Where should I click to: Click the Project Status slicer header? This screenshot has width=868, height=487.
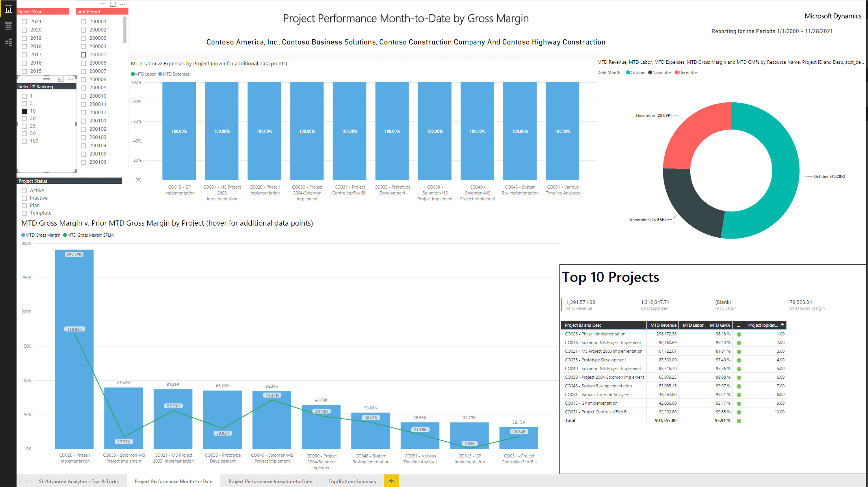70,181
